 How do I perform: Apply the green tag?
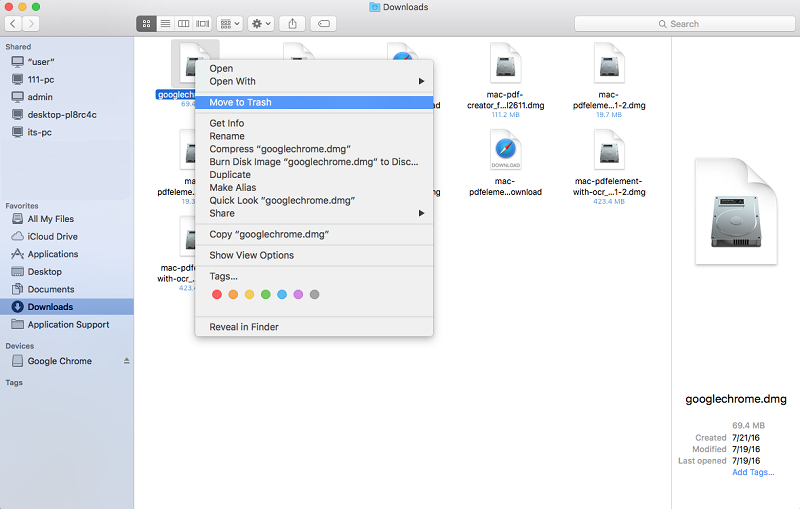(x=266, y=294)
